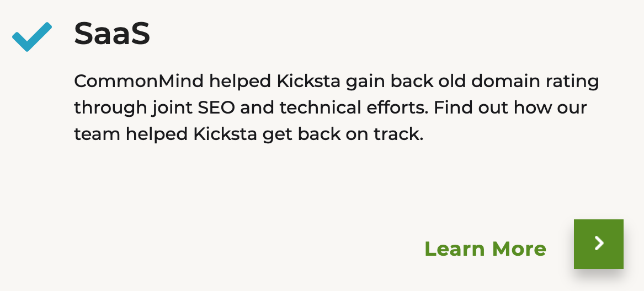Click the white chevron arrow icon
The height and width of the screenshot is (291, 644).
599,244
